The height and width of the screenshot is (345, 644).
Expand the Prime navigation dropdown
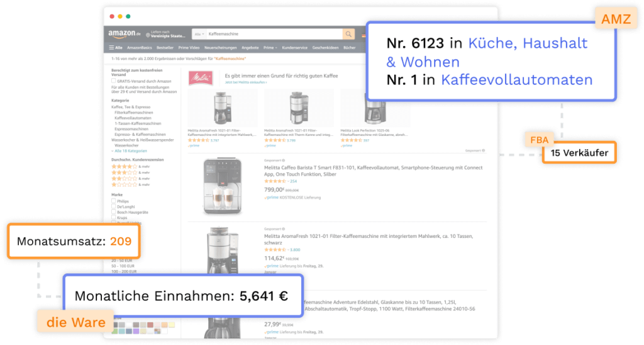pos(270,48)
